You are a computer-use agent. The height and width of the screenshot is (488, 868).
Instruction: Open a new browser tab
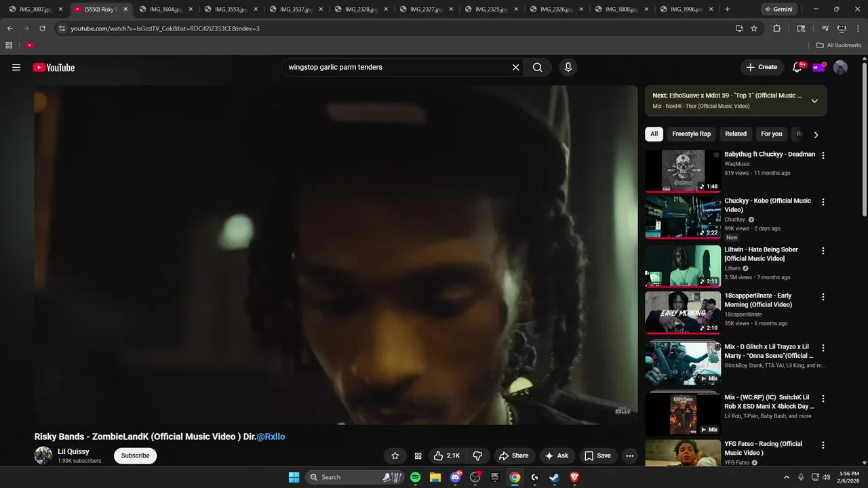pyautogui.click(x=728, y=9)
